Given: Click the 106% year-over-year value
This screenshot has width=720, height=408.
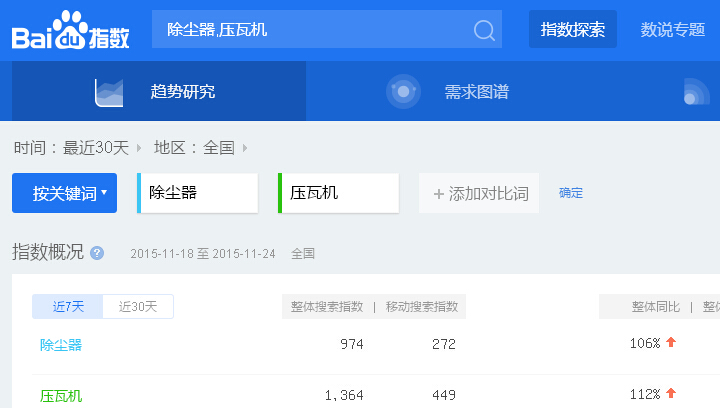Looking at the screenshot, I should tap(645, 343).
